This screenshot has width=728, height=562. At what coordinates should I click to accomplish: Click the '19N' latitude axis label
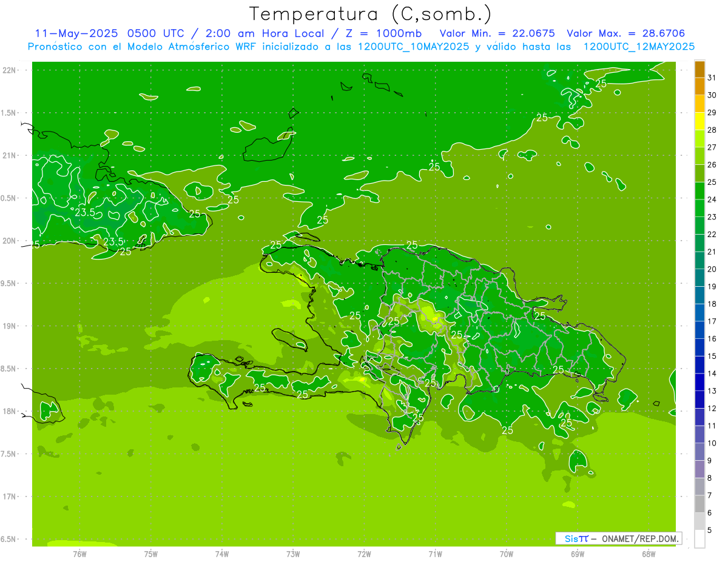pyautogui.click(x=9, y=326)
